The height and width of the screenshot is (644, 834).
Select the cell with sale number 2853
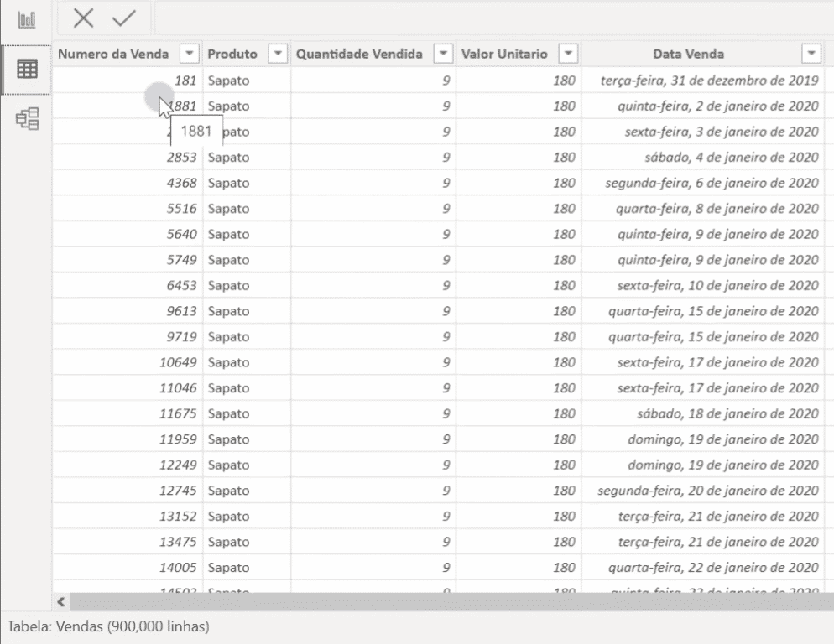[x=128, y=158]
